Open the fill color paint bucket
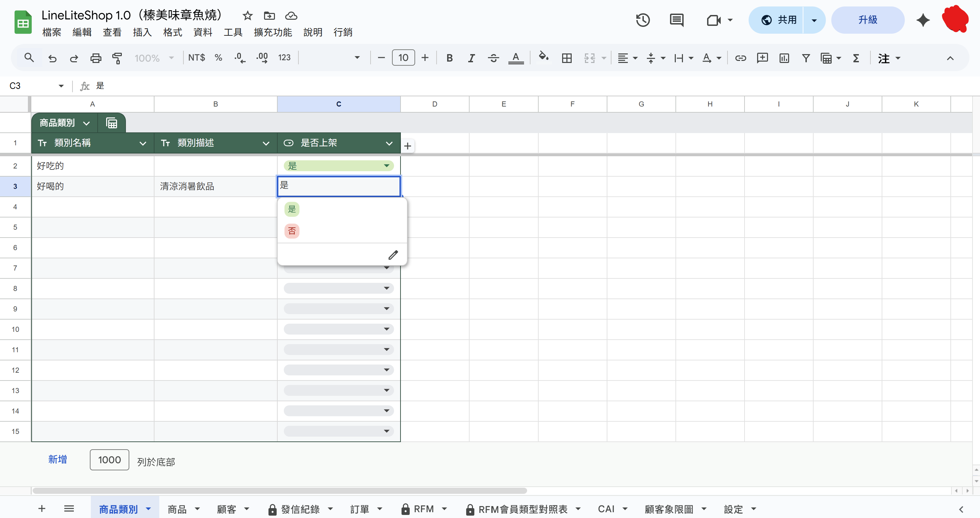 tap(543, 57)
